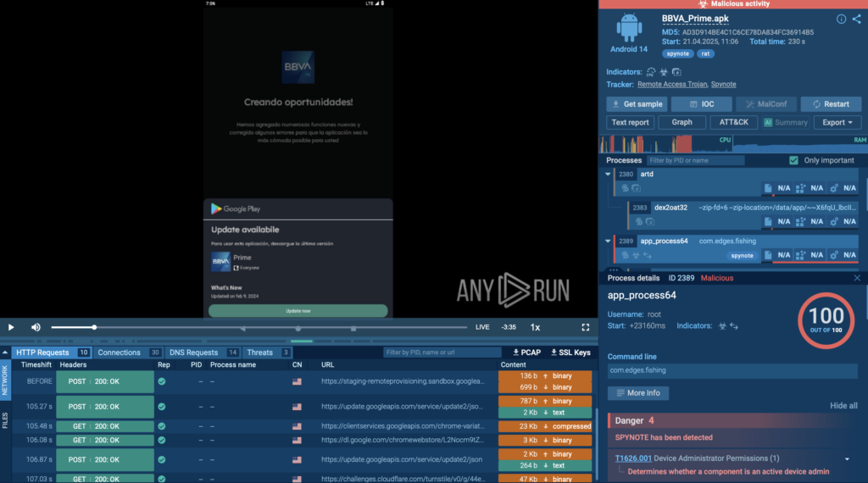Expand the Device Administrator Permissions entry

(847, 459)
